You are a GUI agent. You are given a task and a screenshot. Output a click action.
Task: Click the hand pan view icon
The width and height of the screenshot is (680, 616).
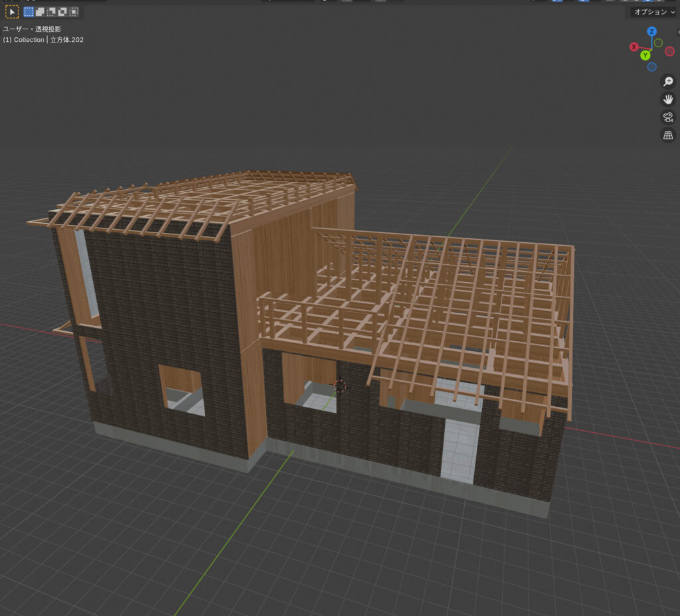(x=668, y=100)
